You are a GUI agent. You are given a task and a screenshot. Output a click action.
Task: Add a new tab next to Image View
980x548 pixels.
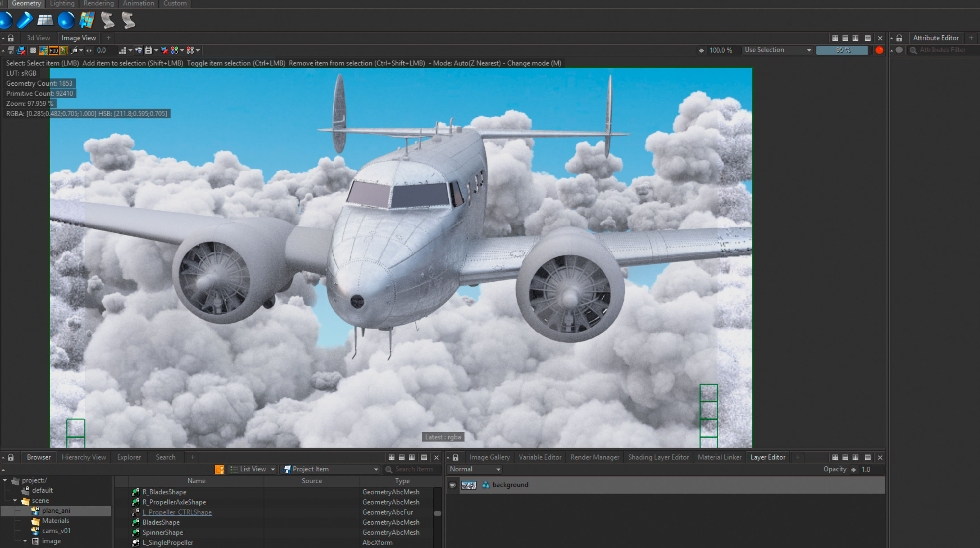108,38
